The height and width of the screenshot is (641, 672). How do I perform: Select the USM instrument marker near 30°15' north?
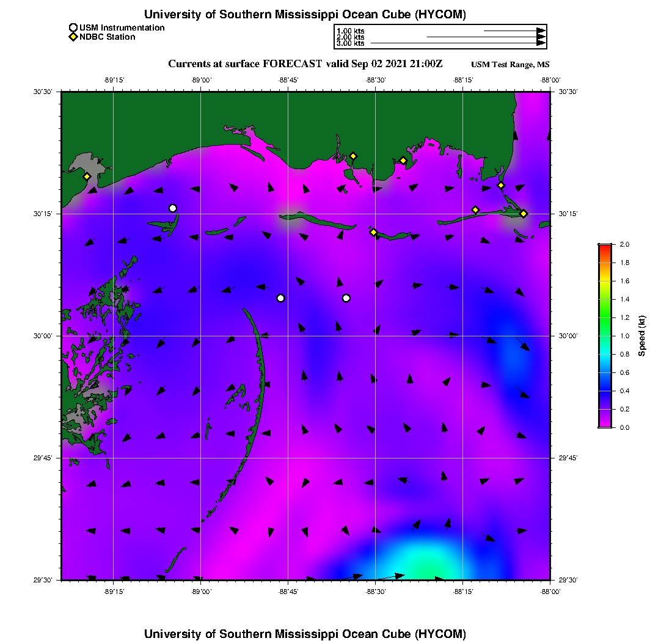point(173,209)
